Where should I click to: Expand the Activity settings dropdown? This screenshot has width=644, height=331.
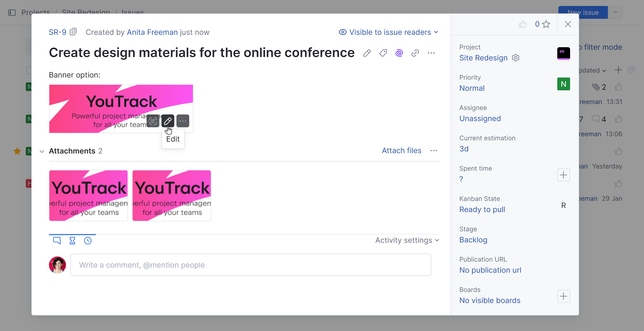(407, 240)
